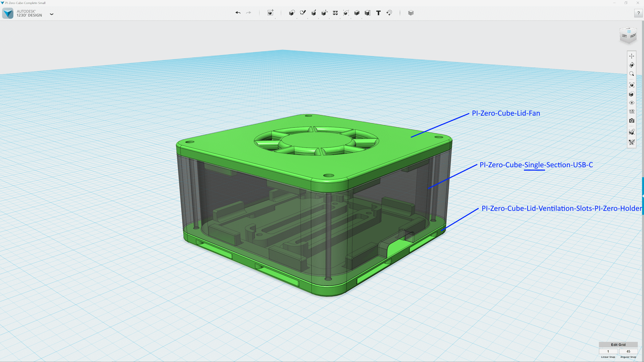The width and height of the screenshot is (644, 362).
Task: Activate the Snap magnet tool
Action: pyautogui.click(x=389, y=13)
